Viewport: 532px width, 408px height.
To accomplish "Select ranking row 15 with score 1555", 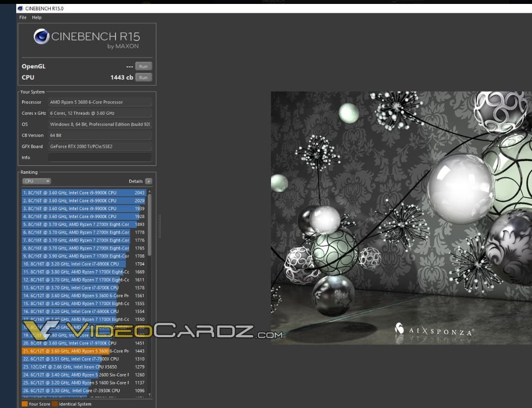I will pyautogui.click(x=84, y=304).
